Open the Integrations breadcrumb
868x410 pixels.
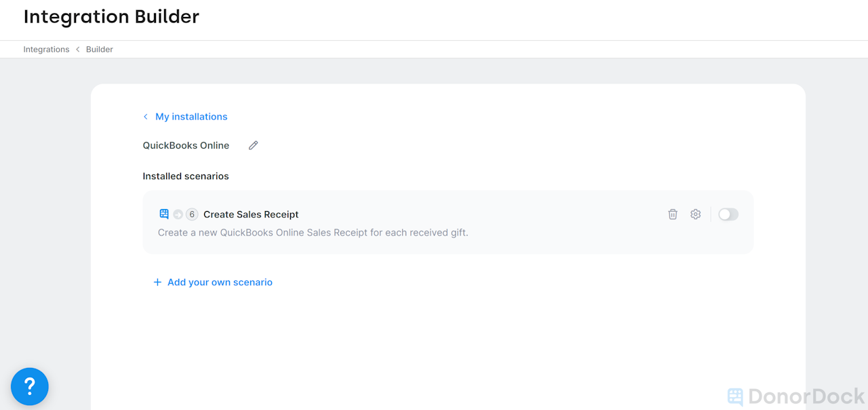(46, 49)
